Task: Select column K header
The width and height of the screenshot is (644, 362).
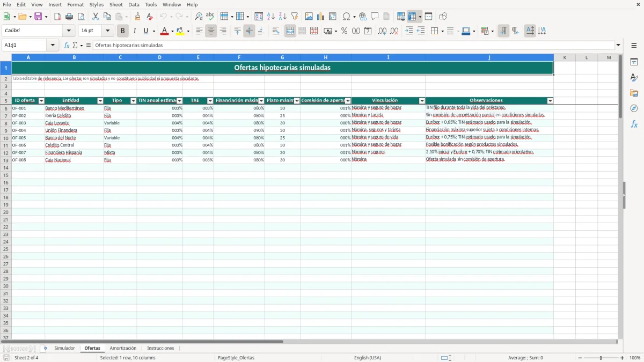Action: click(x=565, y=57)
